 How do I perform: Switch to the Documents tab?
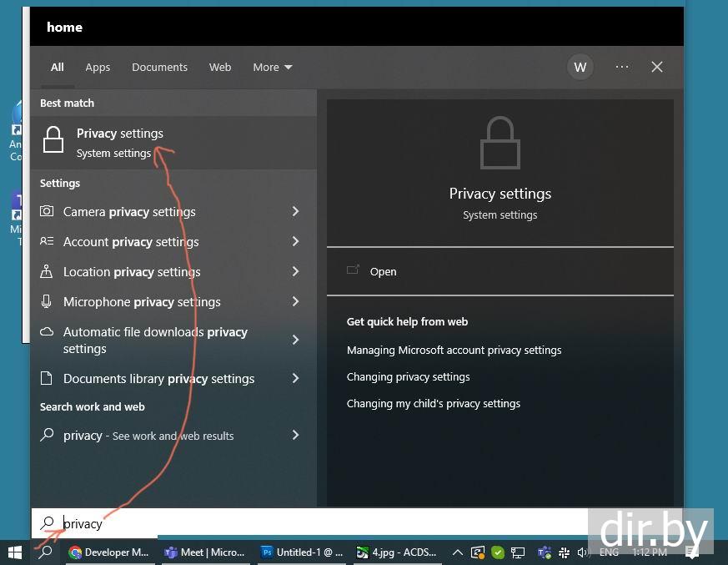click(159, 67)
